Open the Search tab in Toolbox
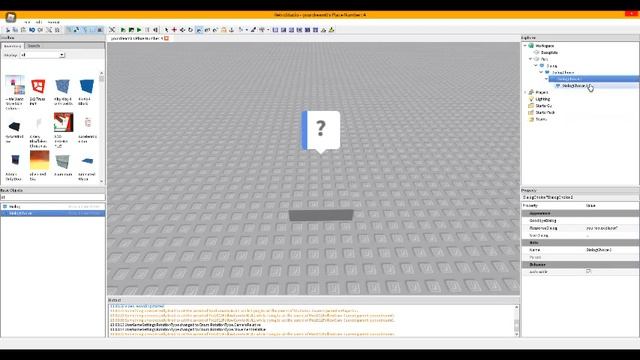This screenshot has width=640, height=360. 34,46
